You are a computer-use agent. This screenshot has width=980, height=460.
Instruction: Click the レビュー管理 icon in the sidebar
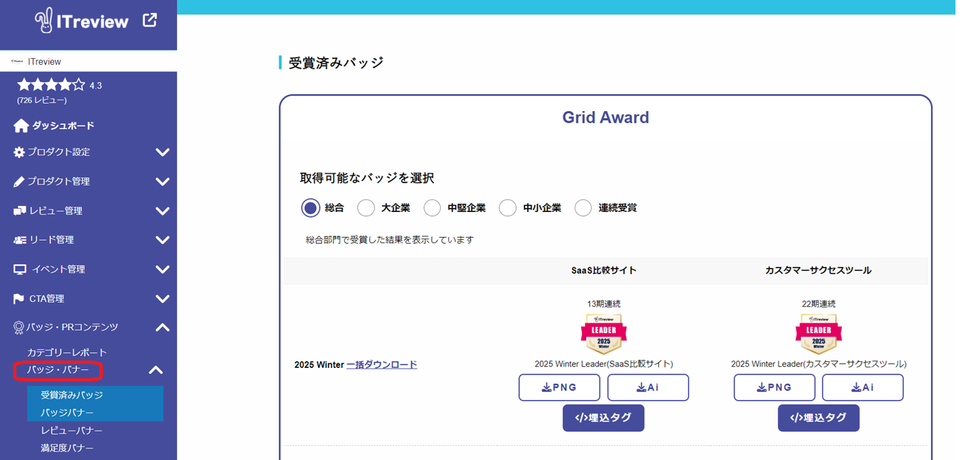click(x=19, y=211)
